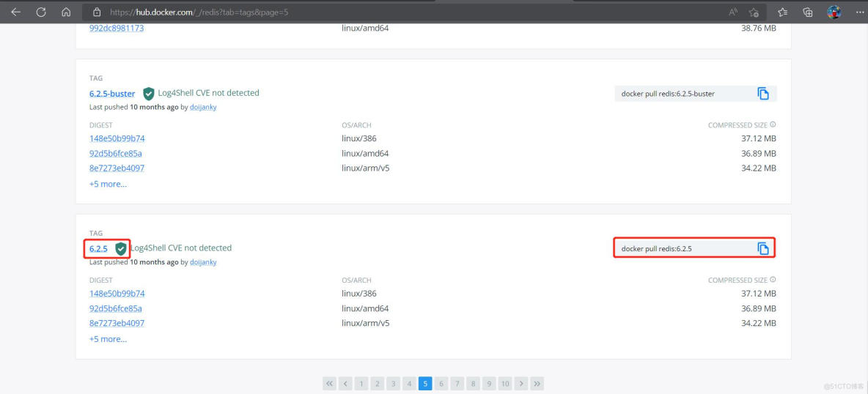Open the browser home page icon

click(x=67, y=12)
